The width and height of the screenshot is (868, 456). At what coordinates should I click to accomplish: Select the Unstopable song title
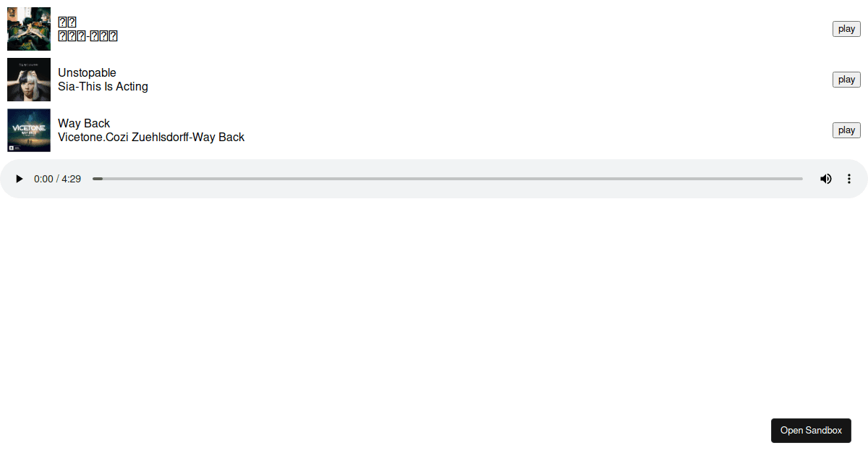(x=87, y=72)
